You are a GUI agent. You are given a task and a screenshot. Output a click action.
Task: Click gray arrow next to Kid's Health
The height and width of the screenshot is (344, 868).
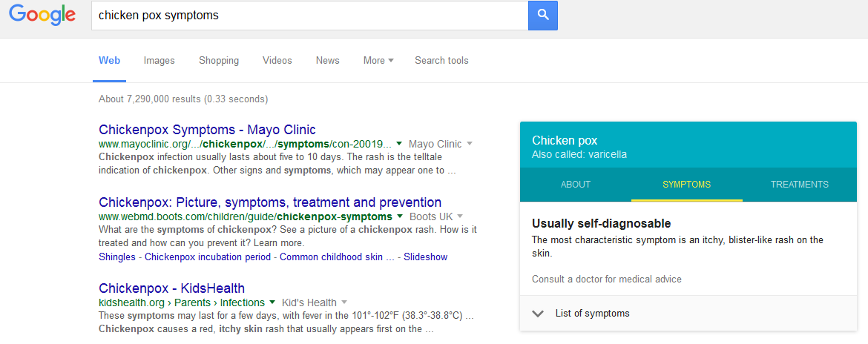click(344, 302)
